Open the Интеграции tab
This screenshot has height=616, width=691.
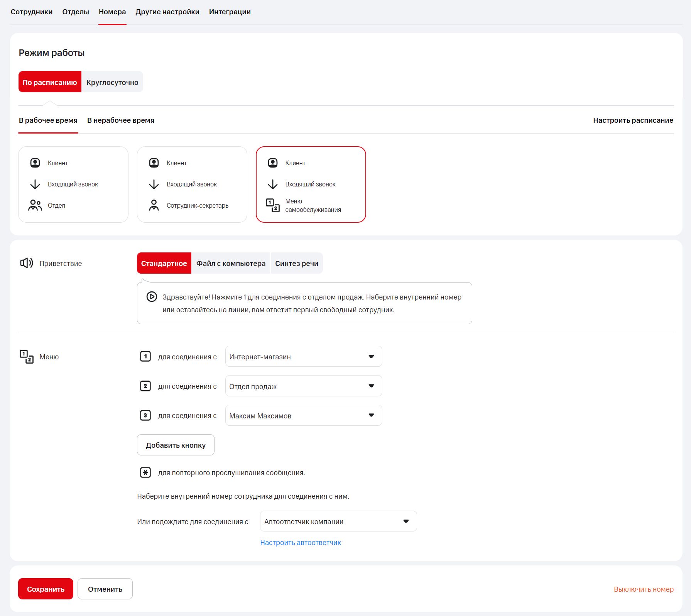coord(230,12)
